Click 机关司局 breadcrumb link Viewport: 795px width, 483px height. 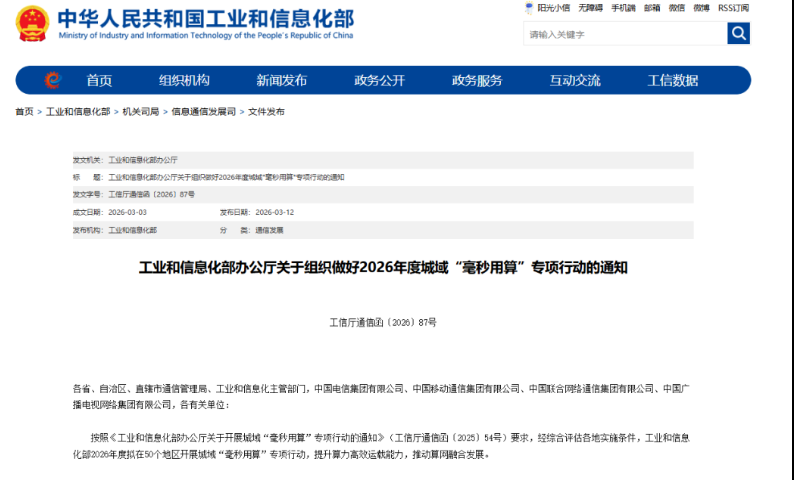(140, 112)
